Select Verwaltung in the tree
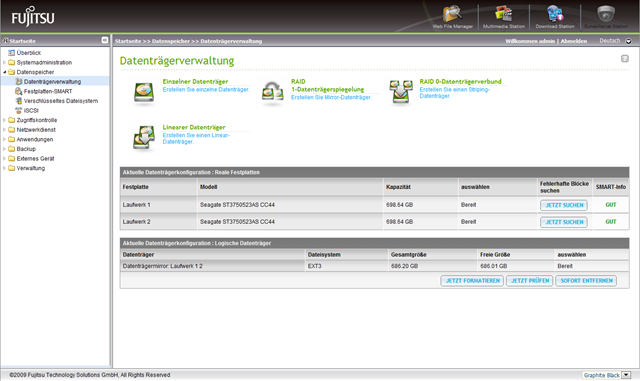640x381 pixels. tap(31, 168)
